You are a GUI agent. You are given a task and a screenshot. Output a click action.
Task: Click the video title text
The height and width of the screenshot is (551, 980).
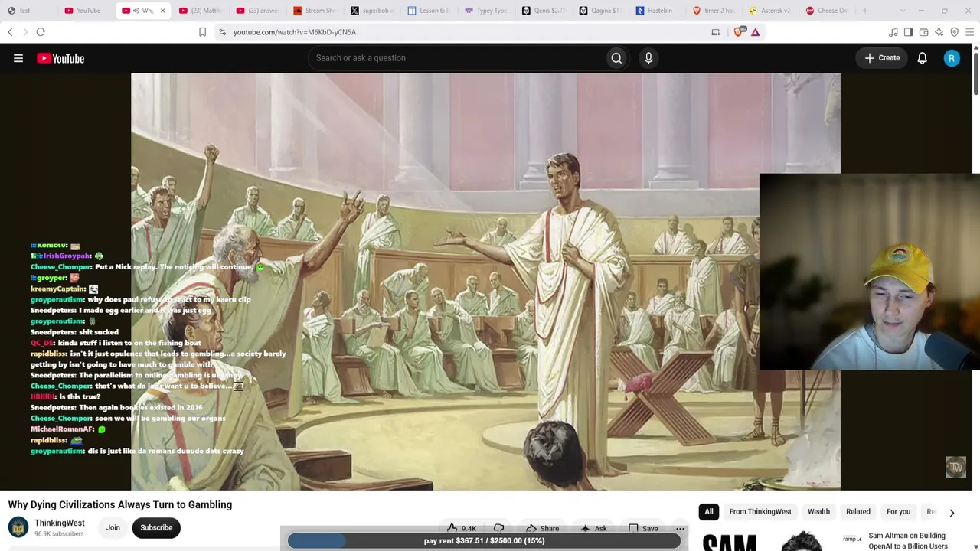[120, 504]
